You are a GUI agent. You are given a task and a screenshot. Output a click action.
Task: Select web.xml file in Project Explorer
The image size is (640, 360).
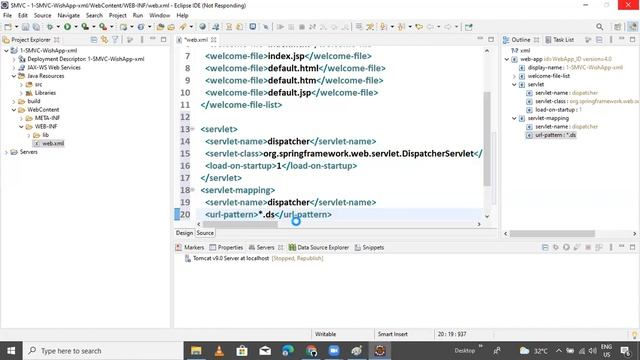coord(53,143)
